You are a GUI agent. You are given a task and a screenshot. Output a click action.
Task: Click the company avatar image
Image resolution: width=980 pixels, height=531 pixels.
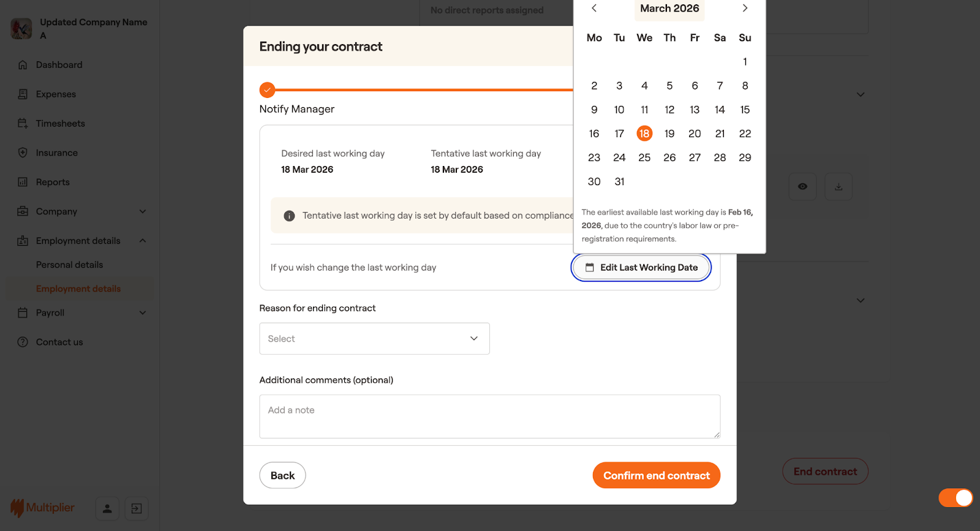[x=21, y=28]
